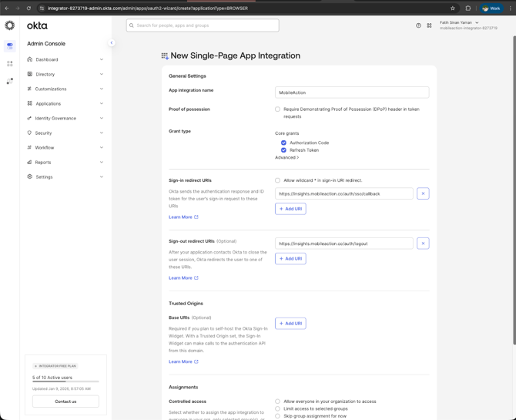Open the user account dropdown
This screenshot has height=420, width=516.
point(460,23)
